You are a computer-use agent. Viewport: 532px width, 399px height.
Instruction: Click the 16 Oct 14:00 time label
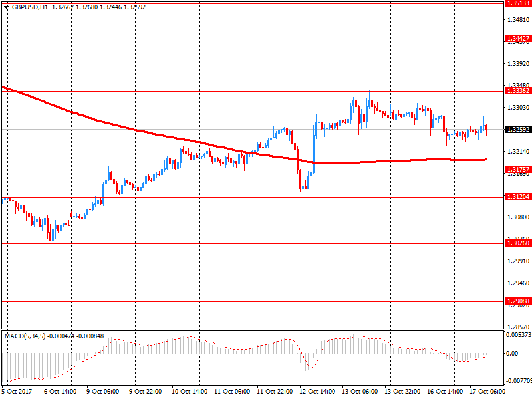(445, 392)
